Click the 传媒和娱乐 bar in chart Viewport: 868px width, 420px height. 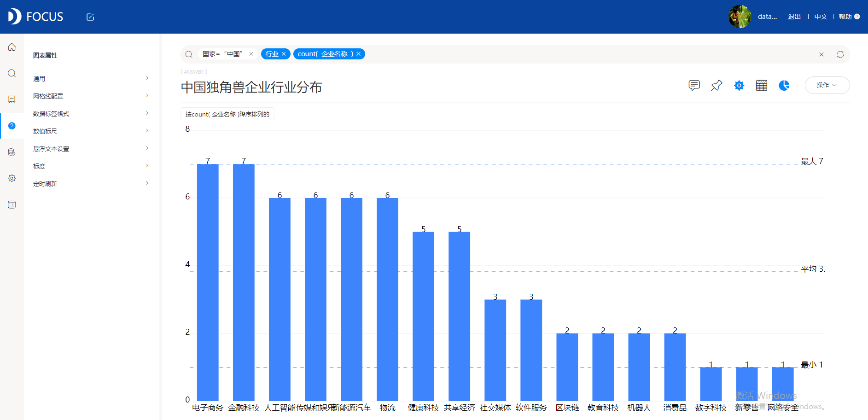coord(315,299)
